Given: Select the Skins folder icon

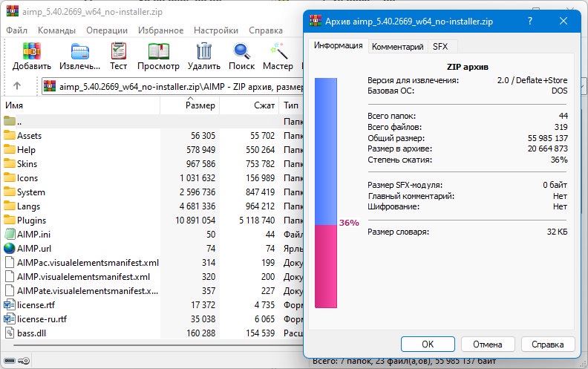Looking at the screenshot, I should pos(10,163).
